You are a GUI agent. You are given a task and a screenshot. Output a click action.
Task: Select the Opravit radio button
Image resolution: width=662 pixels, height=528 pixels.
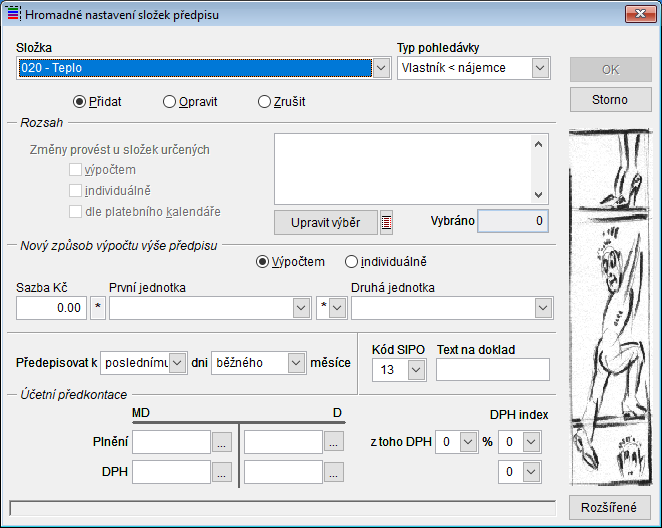pyautogui.click(x=170, y=101)
